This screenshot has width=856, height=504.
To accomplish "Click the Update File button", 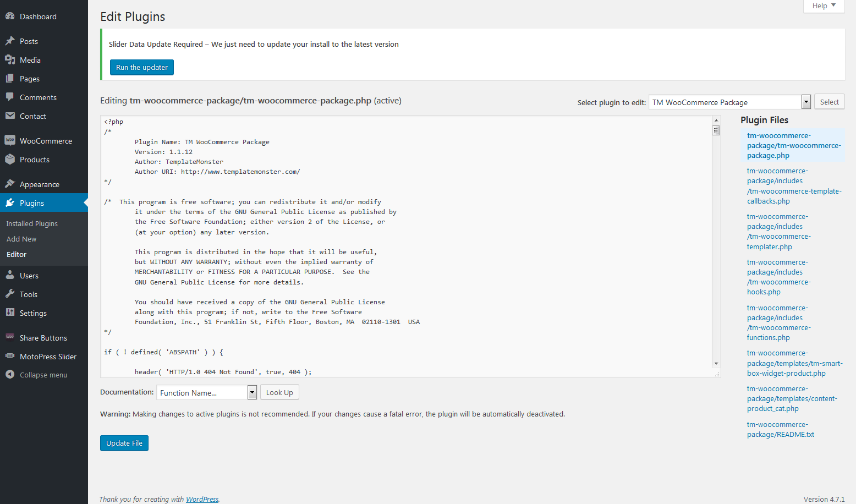I will (124, 443).
